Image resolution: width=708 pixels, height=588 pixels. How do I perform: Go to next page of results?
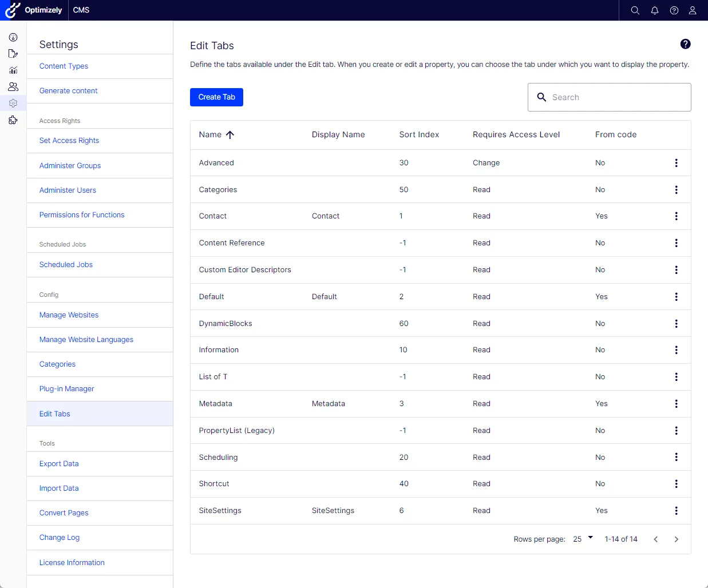coord(677,539)
